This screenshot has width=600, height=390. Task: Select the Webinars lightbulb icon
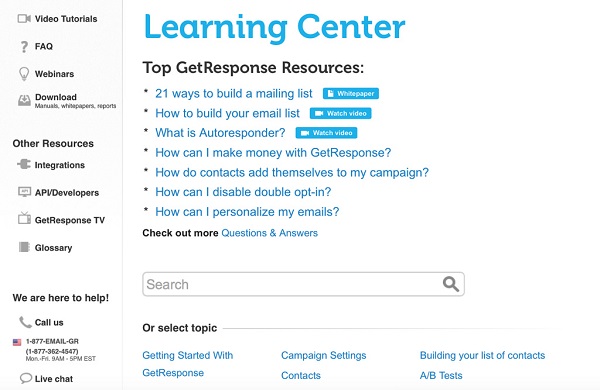[x=24, y=73]
